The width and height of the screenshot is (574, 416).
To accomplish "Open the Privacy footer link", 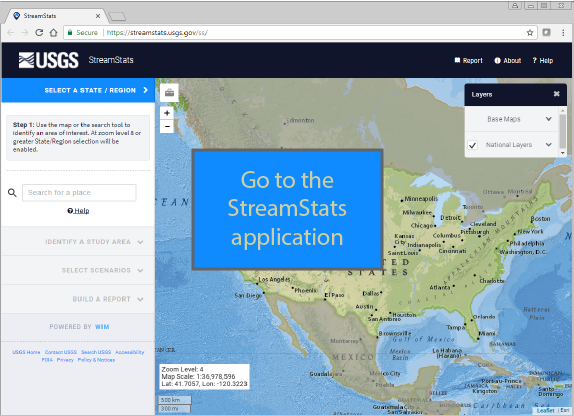I will pyautogui.click(x=65, y=360).
